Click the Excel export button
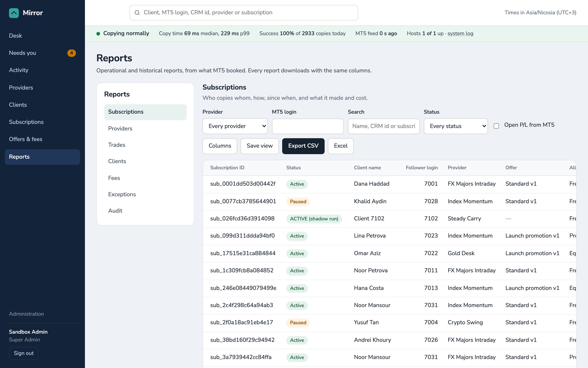 pyautogui.click(x=340, y=146)
